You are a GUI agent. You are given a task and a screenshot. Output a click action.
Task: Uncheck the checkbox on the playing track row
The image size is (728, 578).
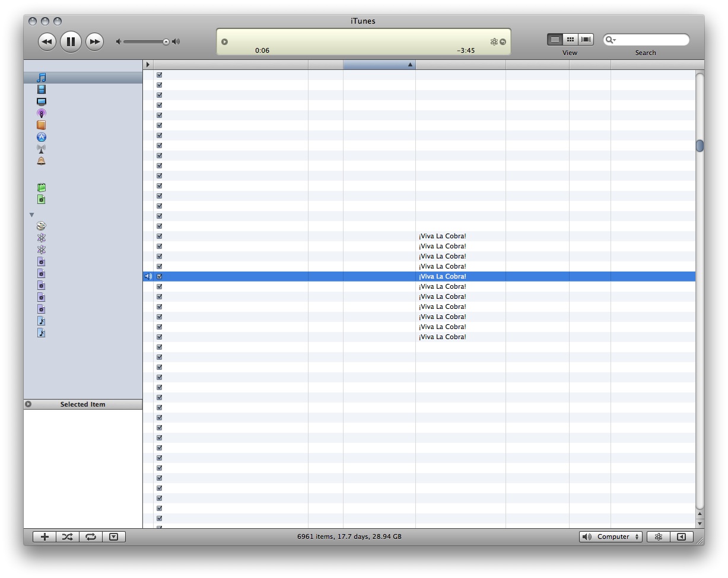click(x=159, y=276)
